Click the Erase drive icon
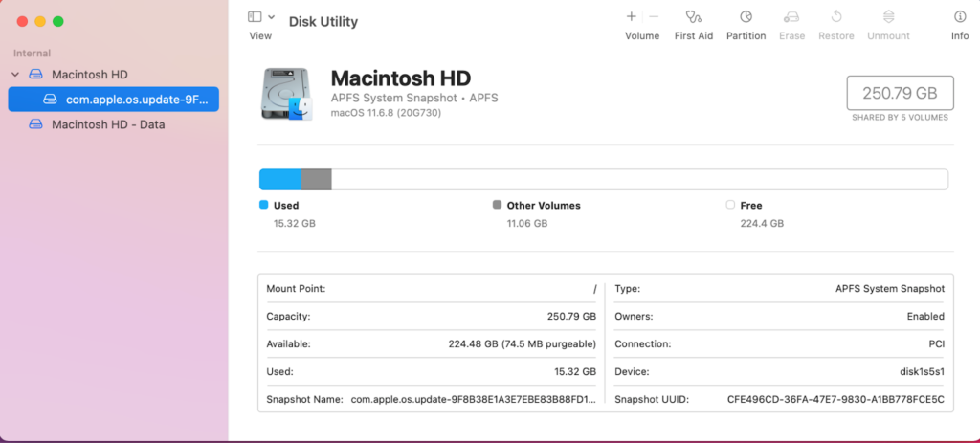This screenshot has width=980, height=443. pos(791,17)
